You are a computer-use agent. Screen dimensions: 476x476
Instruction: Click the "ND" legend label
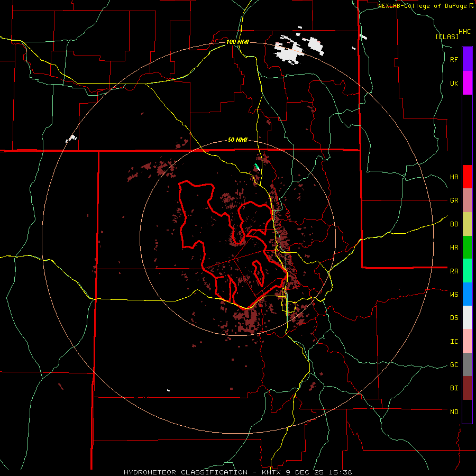tap(454, 412)
